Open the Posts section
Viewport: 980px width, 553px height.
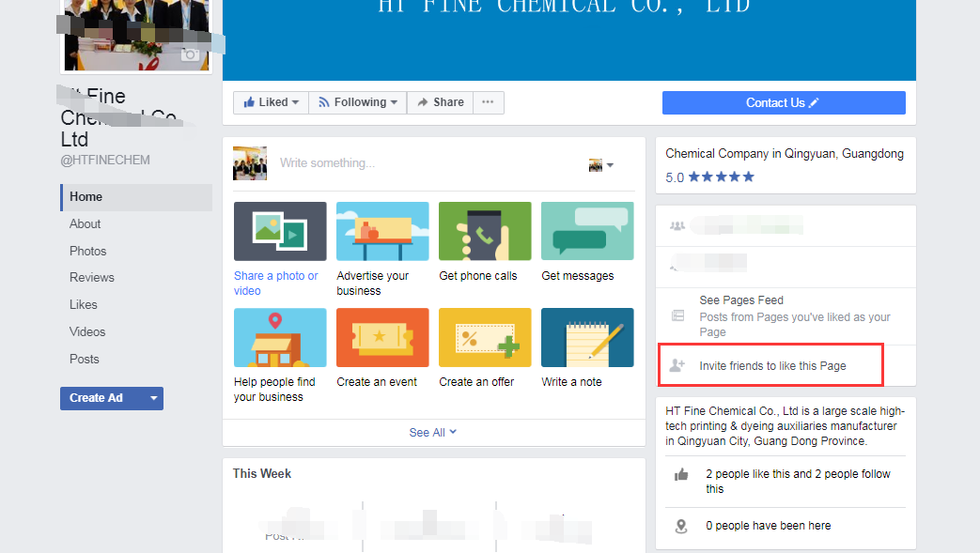coord(85,360)
